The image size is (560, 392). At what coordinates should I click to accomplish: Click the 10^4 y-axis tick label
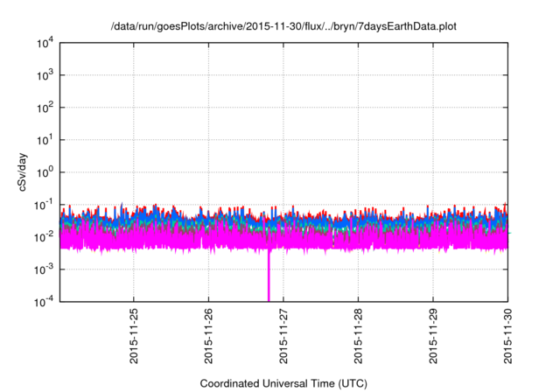click(45, 43)
